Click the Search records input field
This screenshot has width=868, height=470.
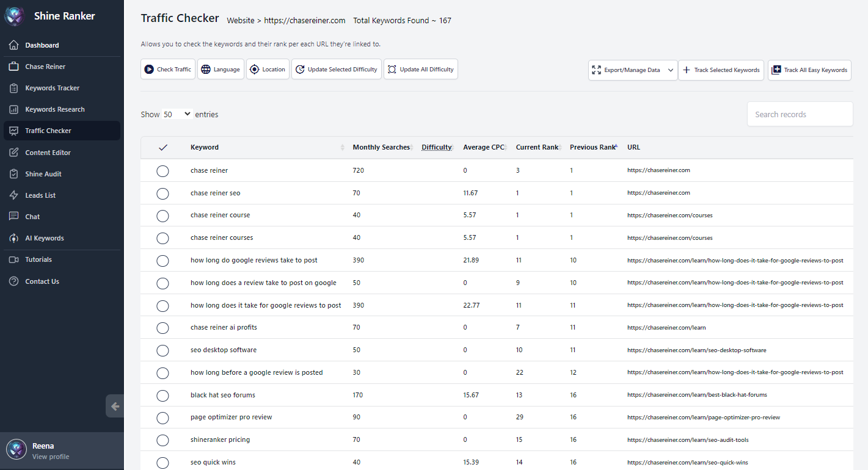[800, 114]
